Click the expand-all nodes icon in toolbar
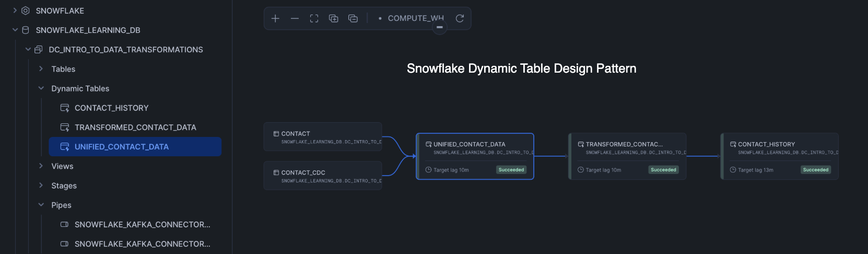This screenshot has width=868, height=254. pyautogui.click(x=333, y=18)
